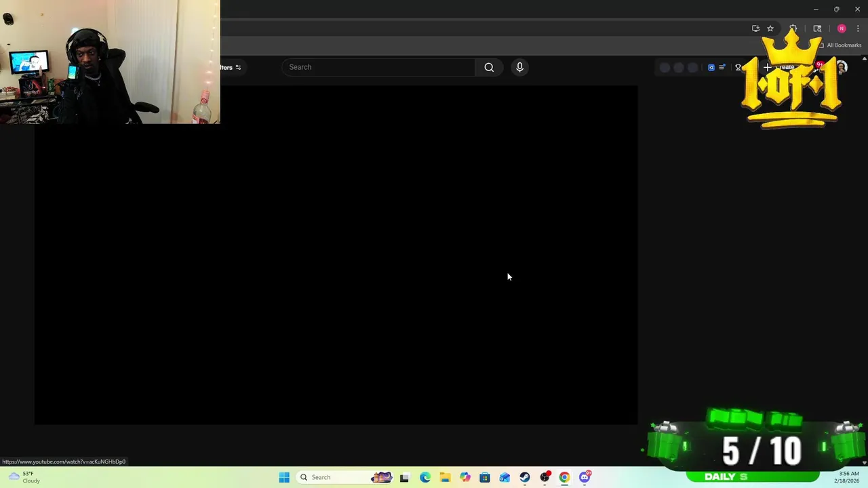Click the YouTube search magnifier button

click(489, 67)
